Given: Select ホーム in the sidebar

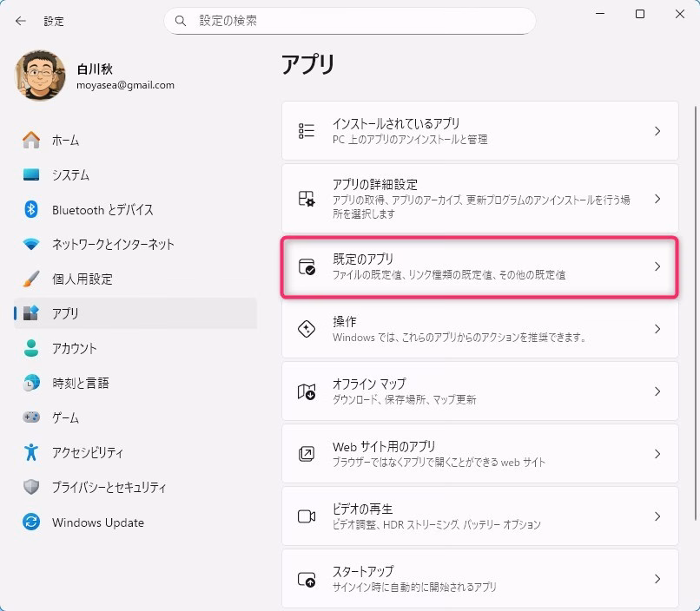Looking at the screenshot, I should [135, 140].
